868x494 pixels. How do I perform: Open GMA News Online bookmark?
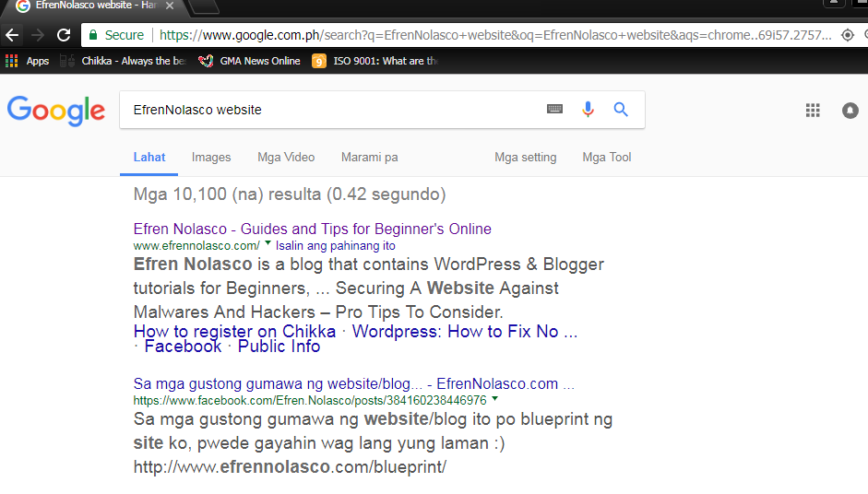[x=249, y=61]
